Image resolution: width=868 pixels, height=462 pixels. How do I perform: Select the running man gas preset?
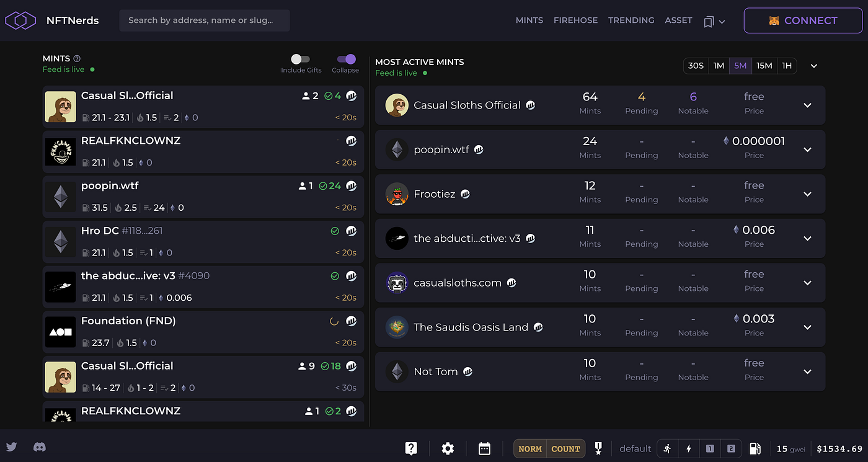pyautogui.click(x=668, y=448)
